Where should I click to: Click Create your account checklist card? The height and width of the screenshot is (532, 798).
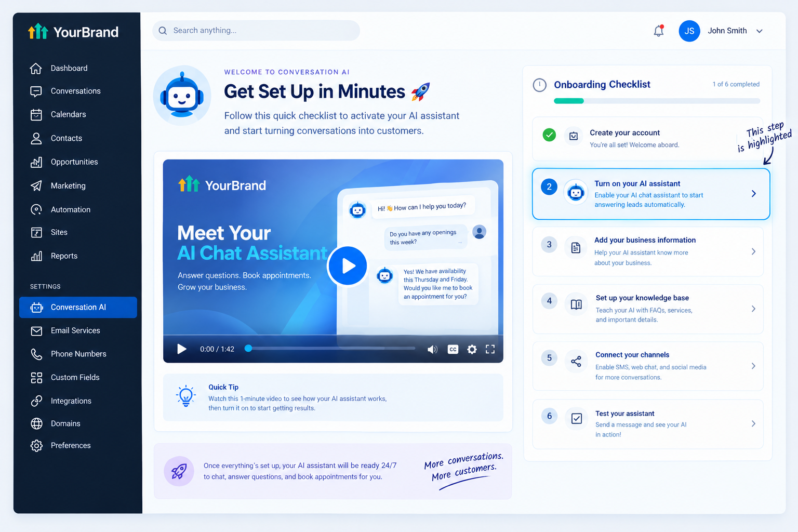[x=648, y=139]
